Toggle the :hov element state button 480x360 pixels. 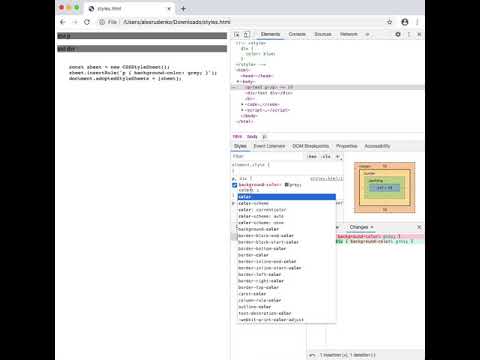pos(312,156)
